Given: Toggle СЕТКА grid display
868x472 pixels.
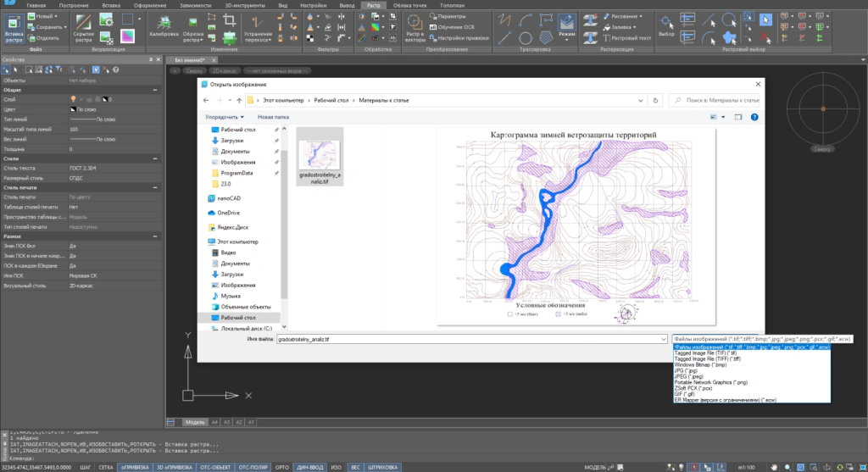Looking at the screenshot, I should 106,466.
